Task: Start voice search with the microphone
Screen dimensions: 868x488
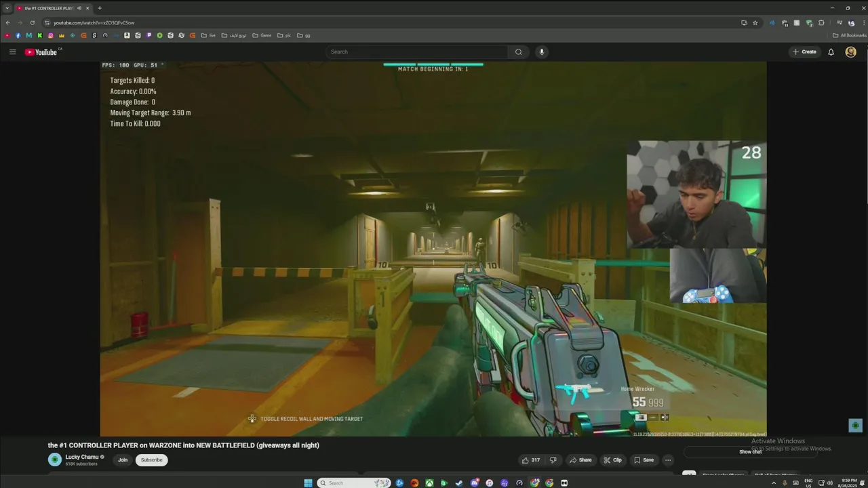Action: (541, 52)
